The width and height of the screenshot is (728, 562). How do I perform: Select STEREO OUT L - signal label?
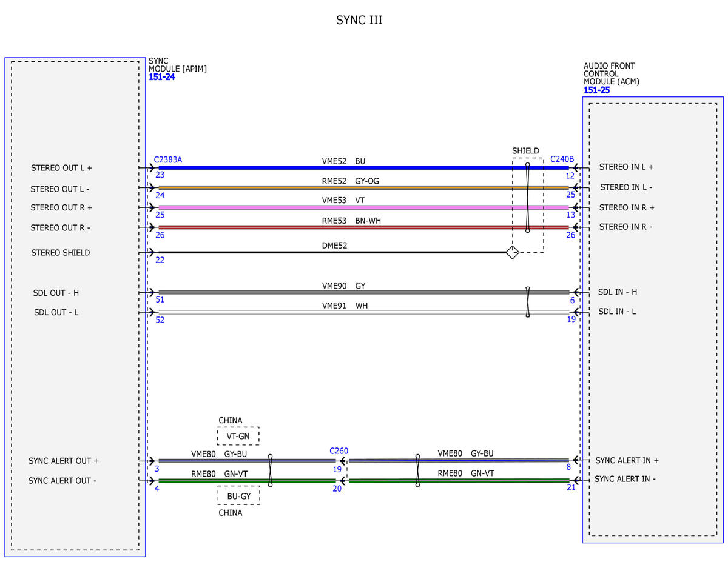tap(60, 189)
